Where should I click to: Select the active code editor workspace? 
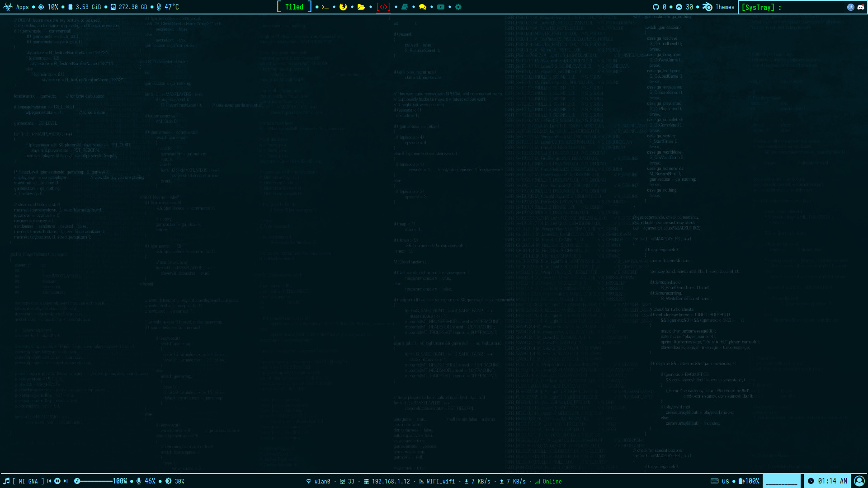[383, 7]
